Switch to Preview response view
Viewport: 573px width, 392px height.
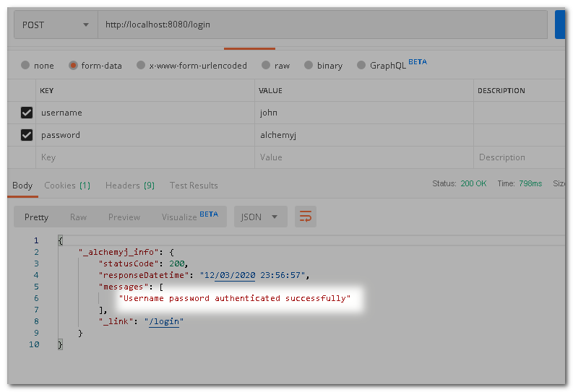point(124,217)
